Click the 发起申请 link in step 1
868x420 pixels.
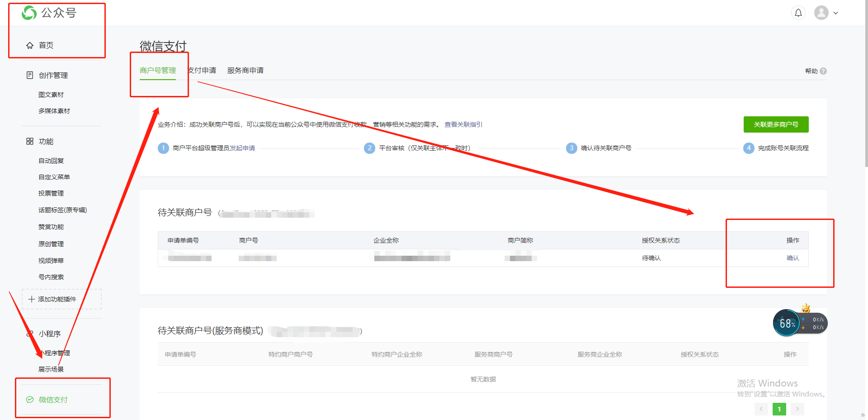(x=242, y=148)
